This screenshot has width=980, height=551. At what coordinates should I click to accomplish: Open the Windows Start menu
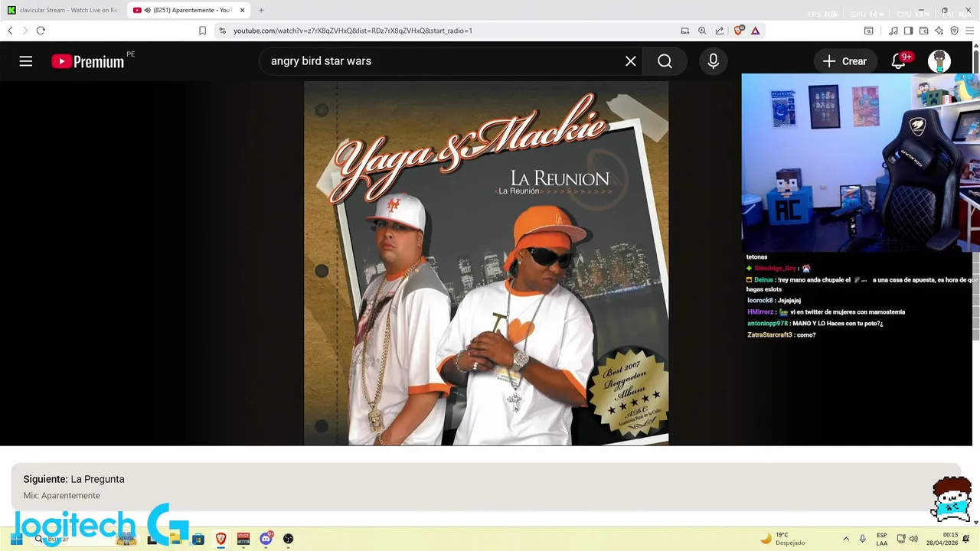tap(16, 539)
